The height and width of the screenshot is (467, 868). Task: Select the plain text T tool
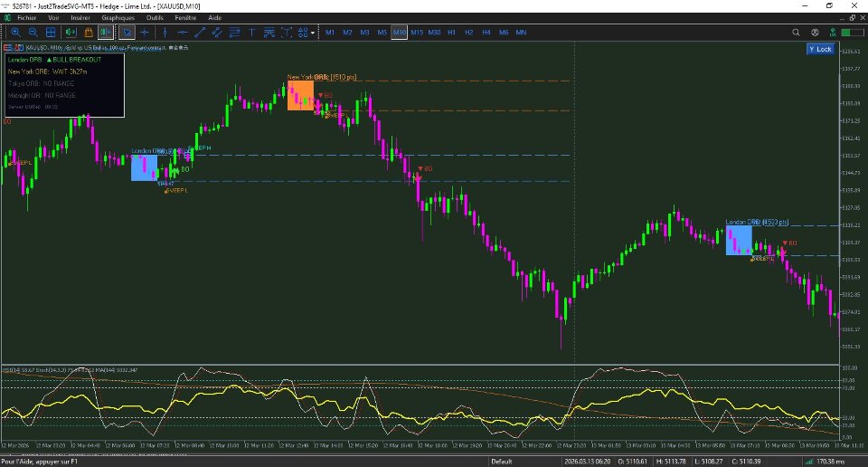pyautogui.click(x=252, y=33)
